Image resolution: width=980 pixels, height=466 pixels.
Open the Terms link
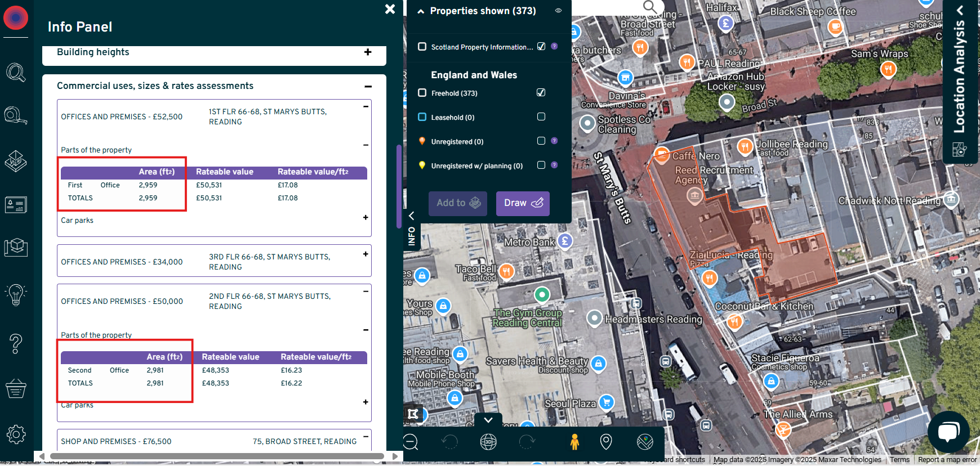[x=899, y=460]
